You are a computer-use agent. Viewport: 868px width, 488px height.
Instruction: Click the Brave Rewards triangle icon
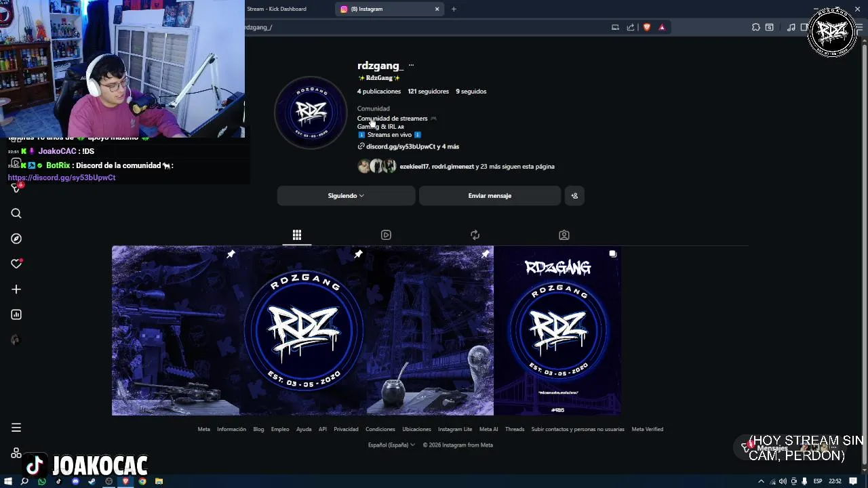point(662,27)
